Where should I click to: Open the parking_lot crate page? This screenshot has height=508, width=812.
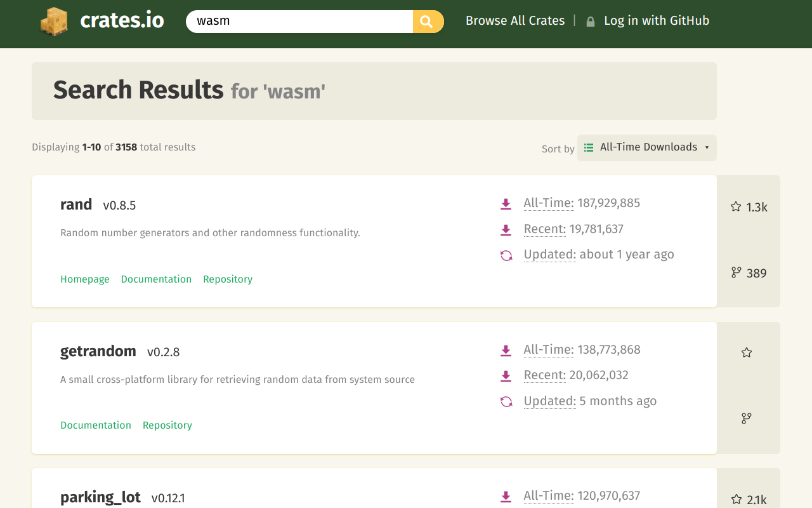[x=100, y=497]
